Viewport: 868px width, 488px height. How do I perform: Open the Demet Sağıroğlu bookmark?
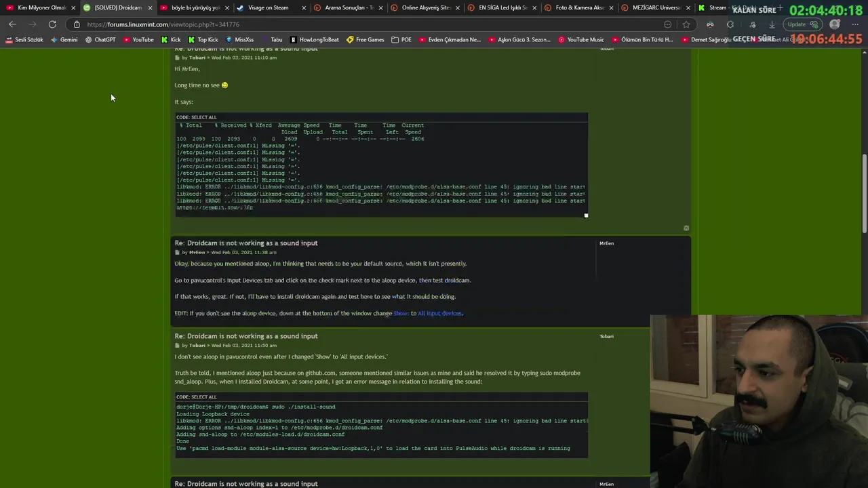click(706, 40)
